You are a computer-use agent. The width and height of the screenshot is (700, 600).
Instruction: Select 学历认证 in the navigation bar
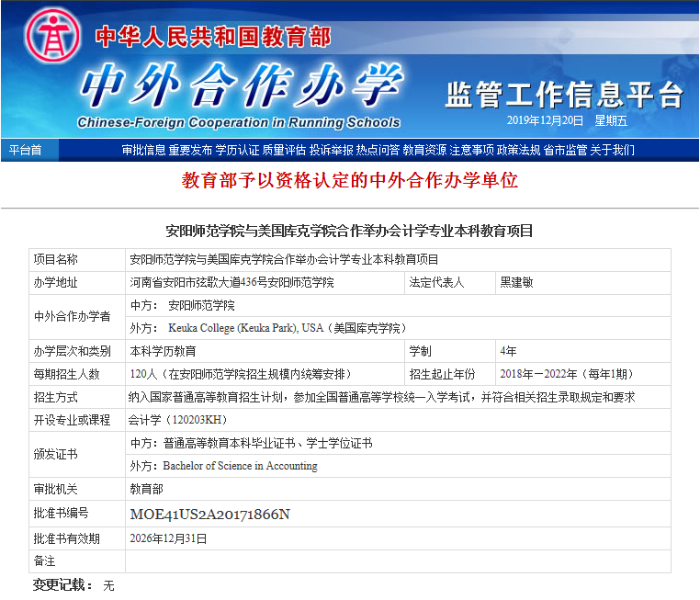tap(237, 151)
